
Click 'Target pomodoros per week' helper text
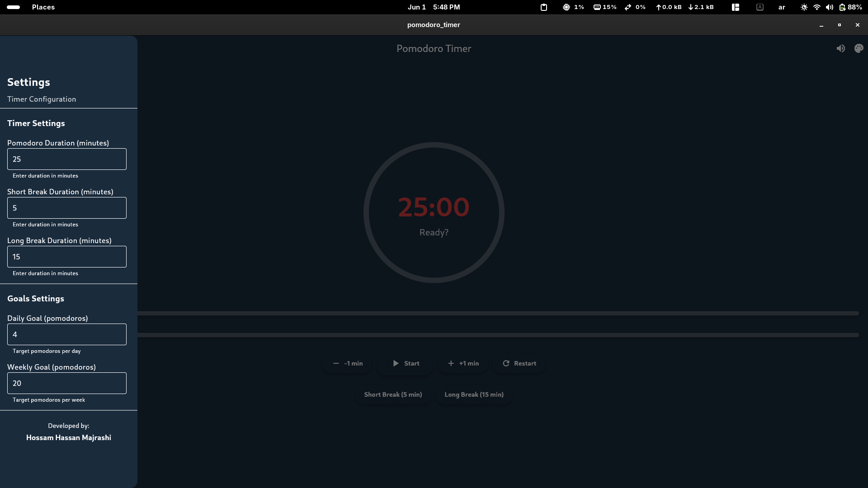point(49,400)
